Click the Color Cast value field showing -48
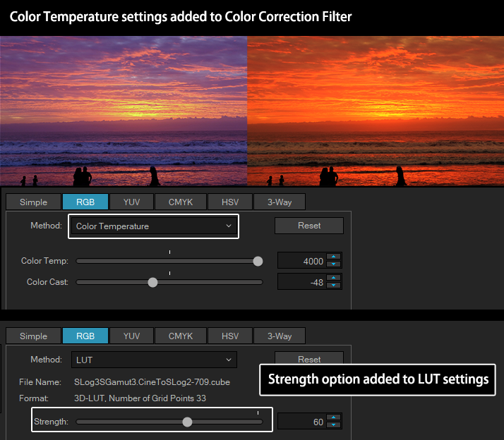The width and height of the screenshot is (504, 440). point(302,281)
